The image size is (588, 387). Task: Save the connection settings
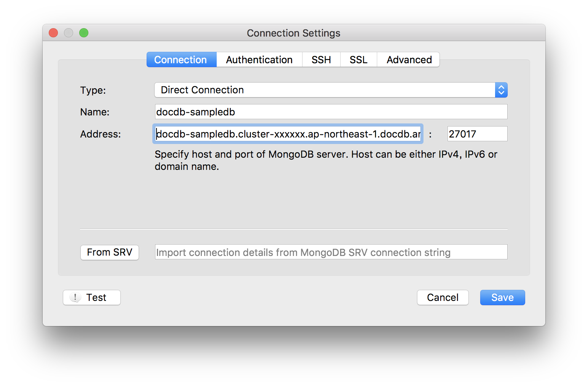502,297
